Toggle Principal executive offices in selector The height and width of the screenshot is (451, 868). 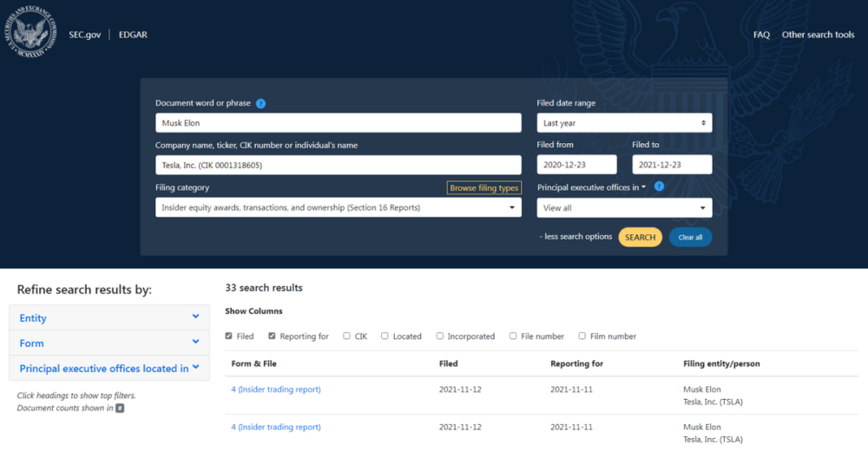pyautogui.click(x=591, y=187)
